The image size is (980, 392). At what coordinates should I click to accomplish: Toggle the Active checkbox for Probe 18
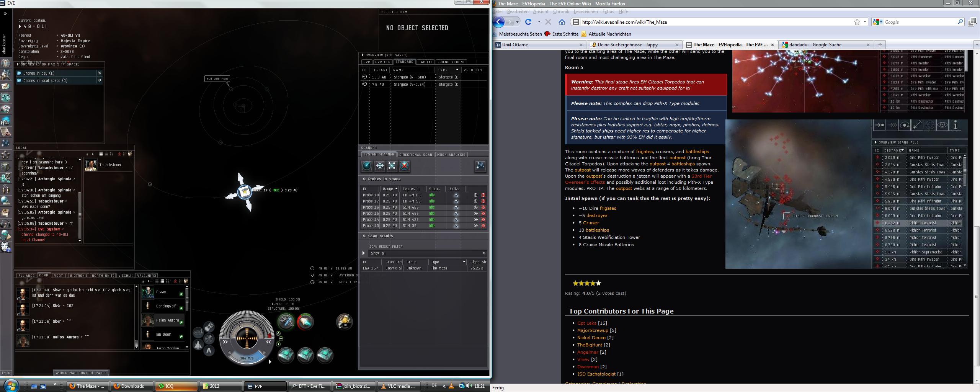coord(456,195)
